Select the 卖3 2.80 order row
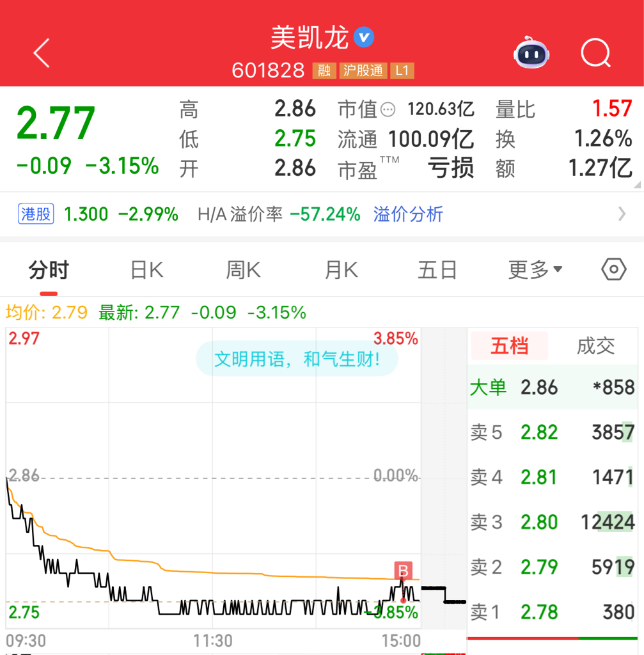Viewport: 644px width, 655px height. pos(552,522)
